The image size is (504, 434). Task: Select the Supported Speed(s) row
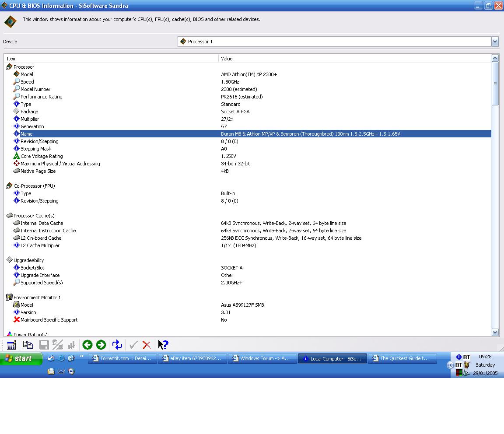tap(252, 283)
